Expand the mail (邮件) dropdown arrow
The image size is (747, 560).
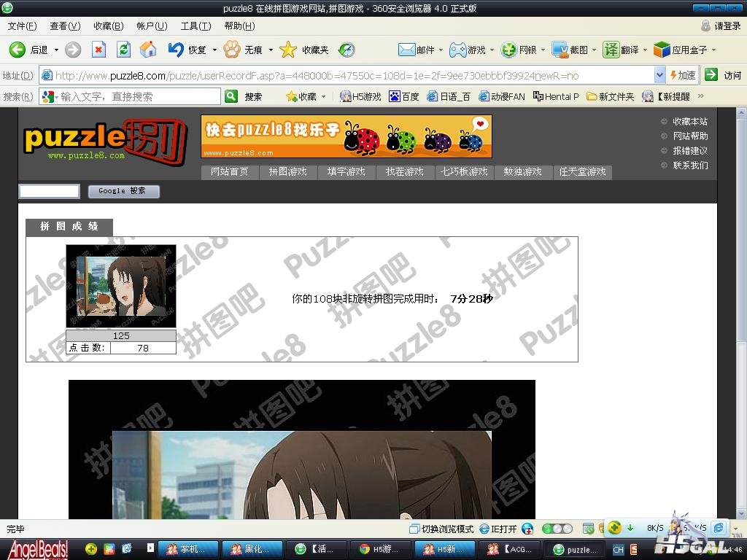click(441, 50)
